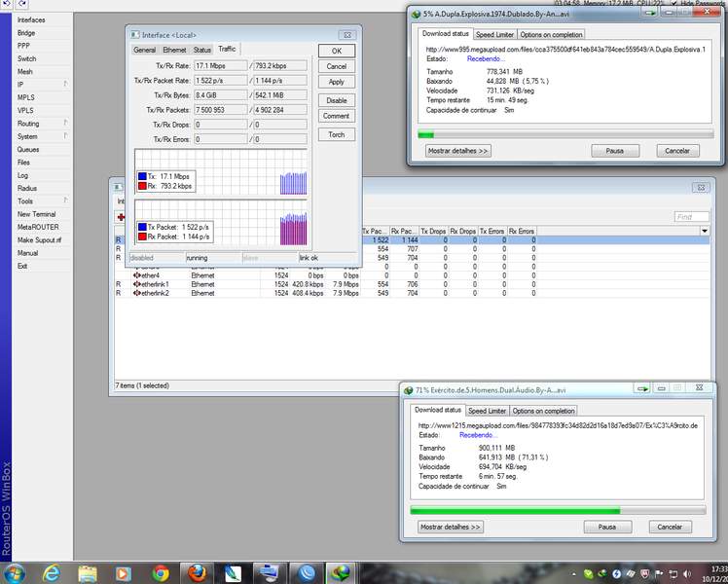Click the green arrow icon in A.Dupla.Explosiva title bar
Screen dimensions: 728x584
pos(650,13)
